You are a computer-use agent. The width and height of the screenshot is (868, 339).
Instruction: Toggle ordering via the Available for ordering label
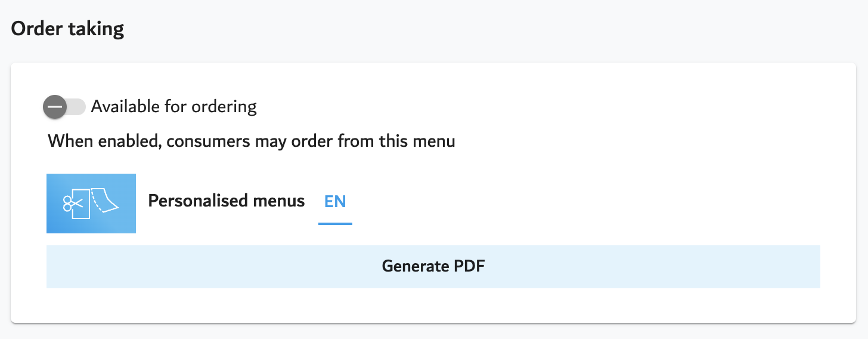pos(173,107)
